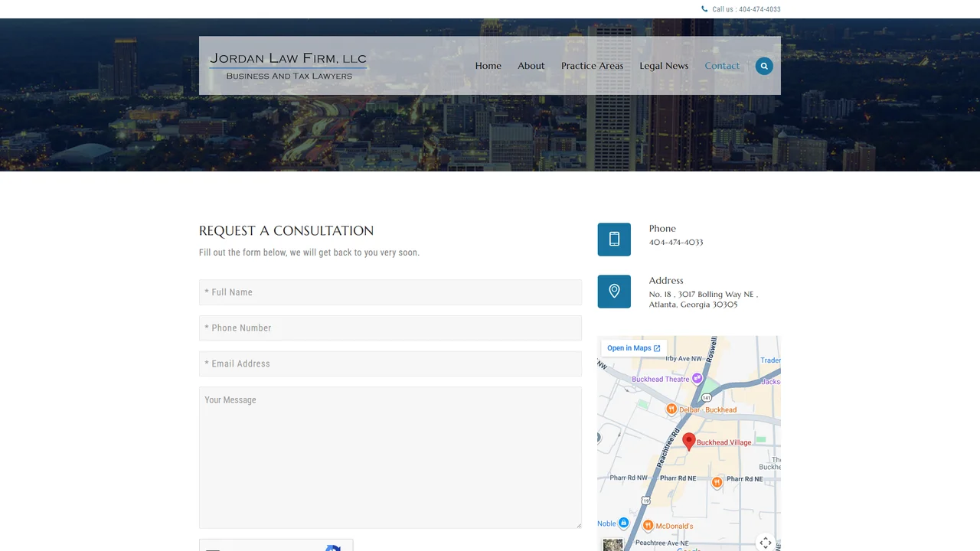Click the red Buckhead Village map marker
Screen dimensions: 980x551
point(689,442)
